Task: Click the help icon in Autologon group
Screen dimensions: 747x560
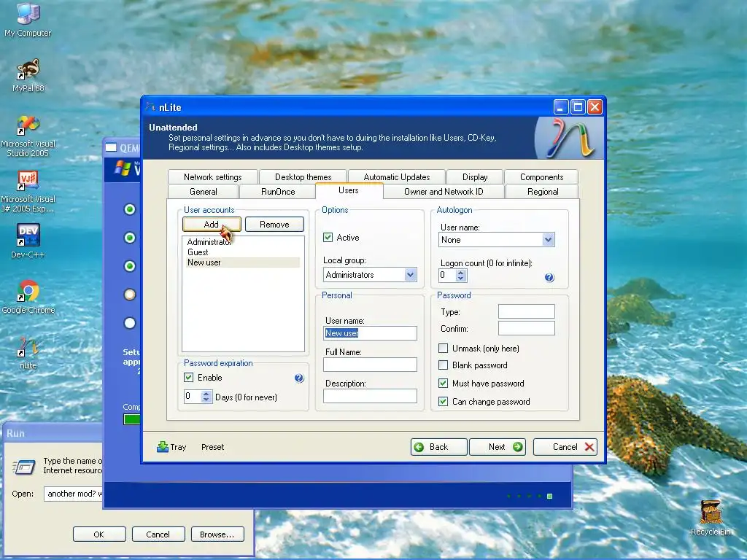Action: (x=549, y=278)
